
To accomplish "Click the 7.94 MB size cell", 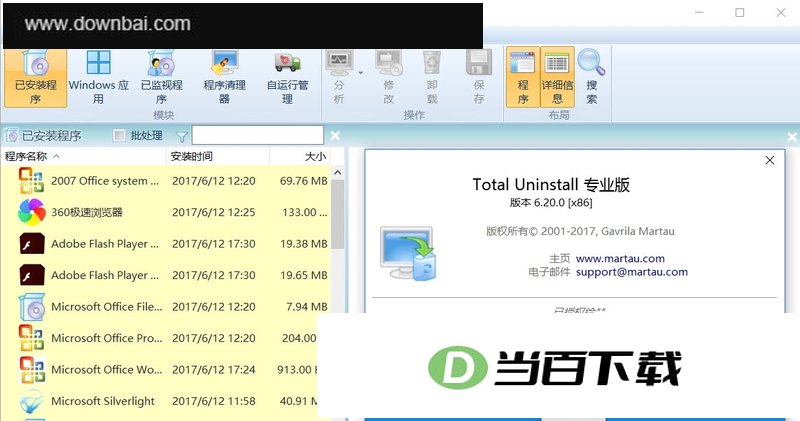I will tap(307, 307).
